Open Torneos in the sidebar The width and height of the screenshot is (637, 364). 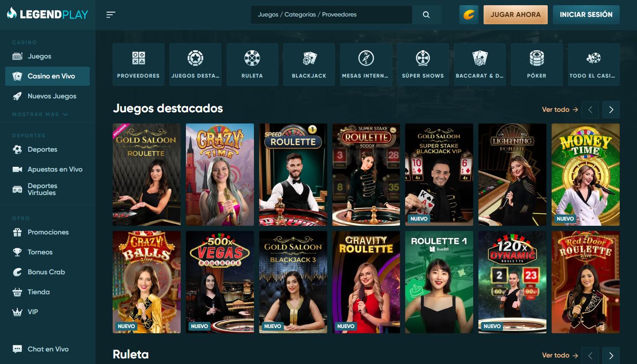pos(47,252)
